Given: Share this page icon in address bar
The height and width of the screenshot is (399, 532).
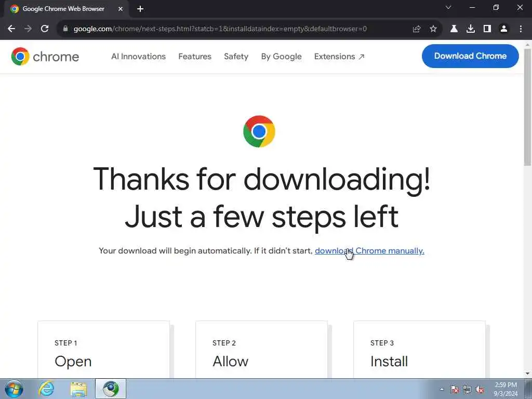Looking at the screenshot, I should 417,29.
